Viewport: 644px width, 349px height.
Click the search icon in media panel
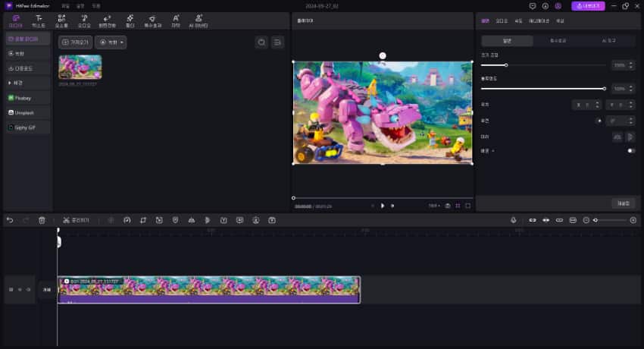pyautogui.click(x=261, y=42)
